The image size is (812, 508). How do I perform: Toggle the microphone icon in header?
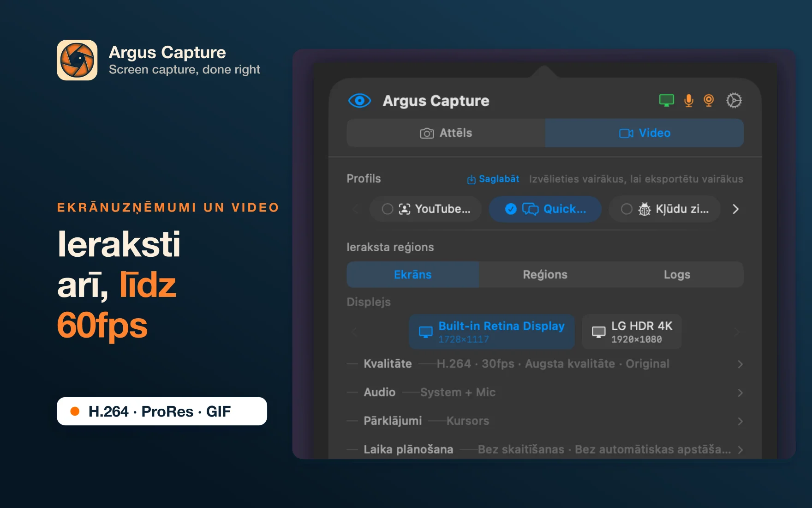[x=688, y=100]
